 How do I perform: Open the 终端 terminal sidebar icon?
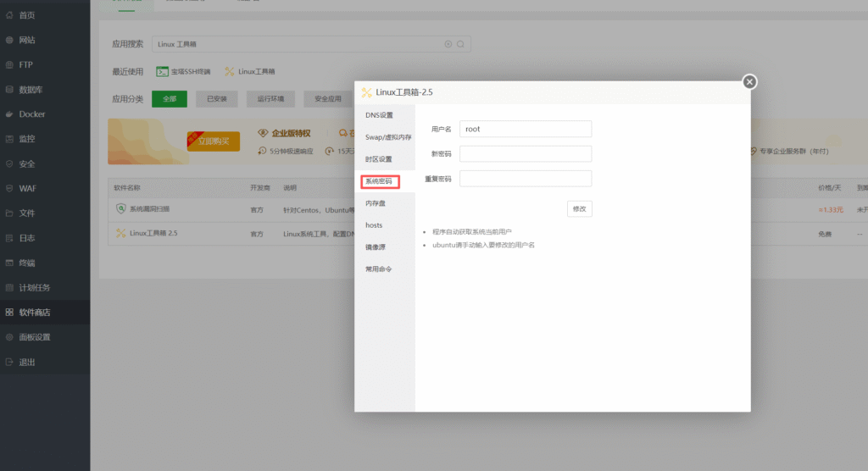pos(10,263)
